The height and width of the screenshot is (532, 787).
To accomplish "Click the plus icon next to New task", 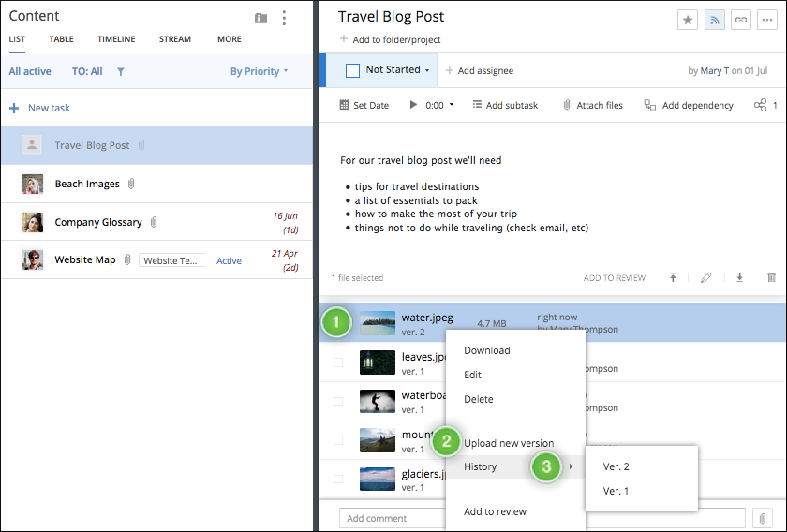I will click(x=14, y=108).
